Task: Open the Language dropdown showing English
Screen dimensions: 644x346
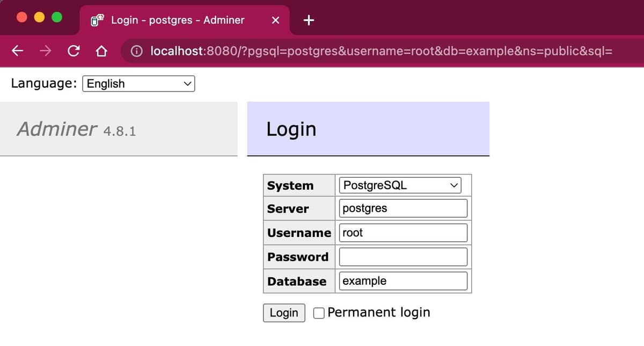Action: click(138, 84)
